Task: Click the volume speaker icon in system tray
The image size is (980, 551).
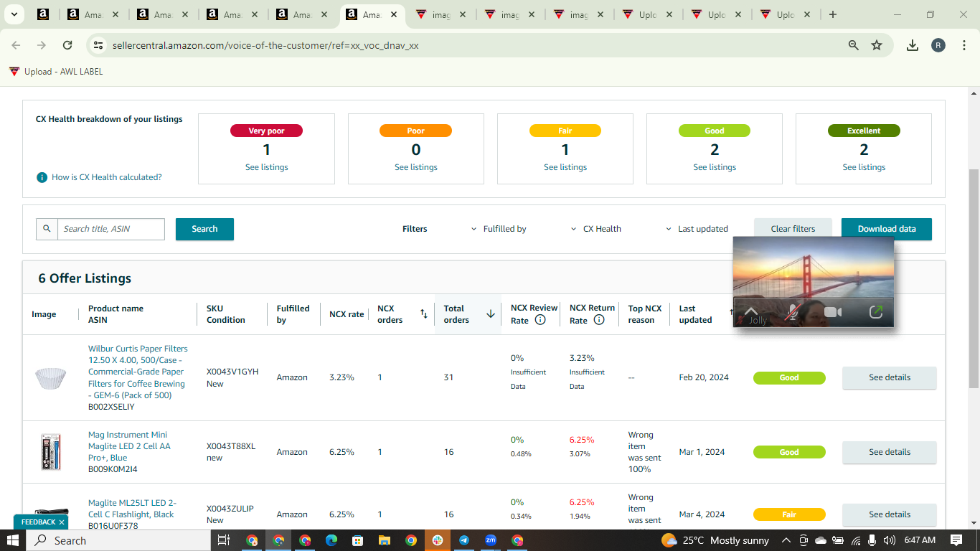Action: tap(890, 540)
